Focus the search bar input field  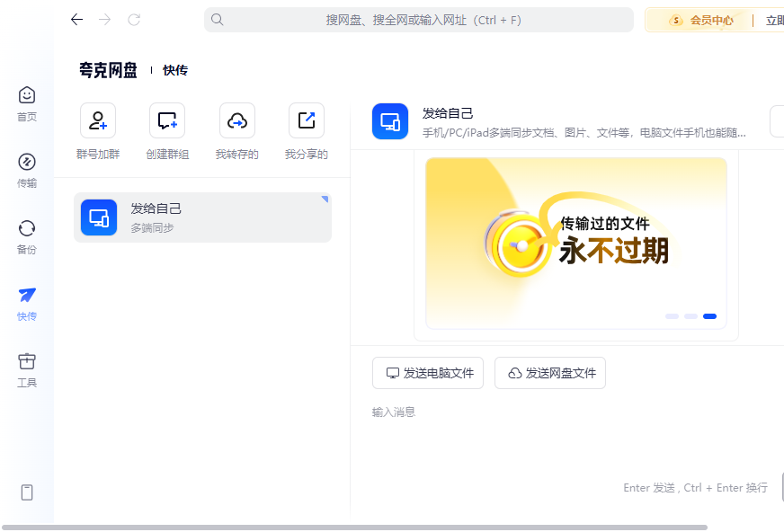(419, 20)
